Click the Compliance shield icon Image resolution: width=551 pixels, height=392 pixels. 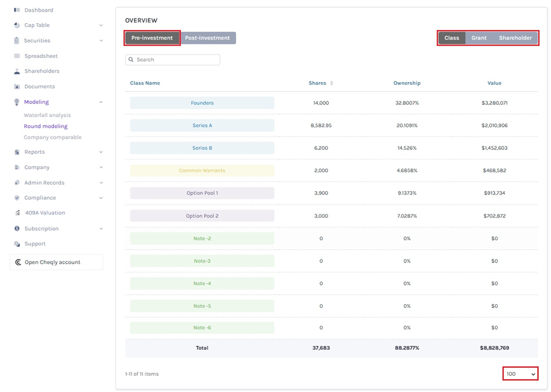click(x=17, y=198)
